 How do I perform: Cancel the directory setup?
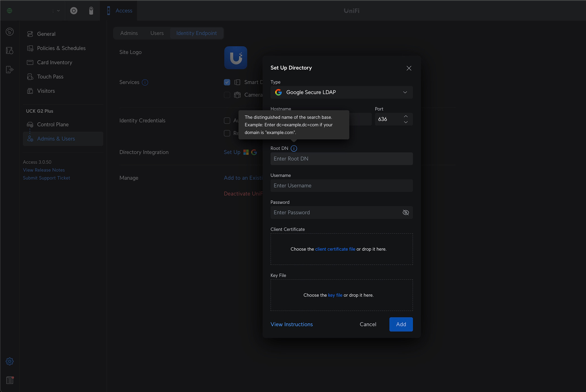point(368,324)
